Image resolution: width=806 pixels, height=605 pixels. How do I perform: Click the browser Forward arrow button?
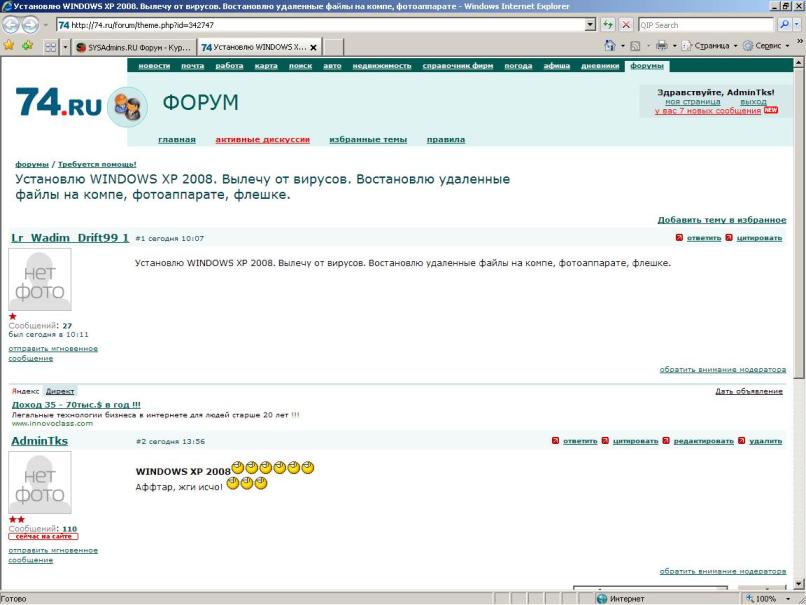pos(30,24)
